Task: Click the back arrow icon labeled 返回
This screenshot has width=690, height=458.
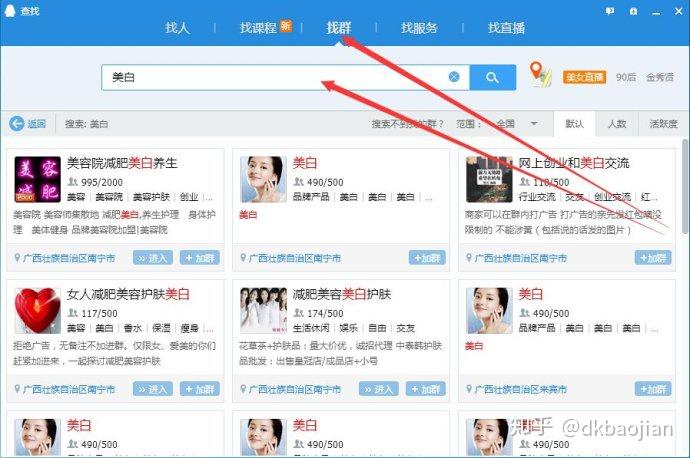Action: click(17, 124)
